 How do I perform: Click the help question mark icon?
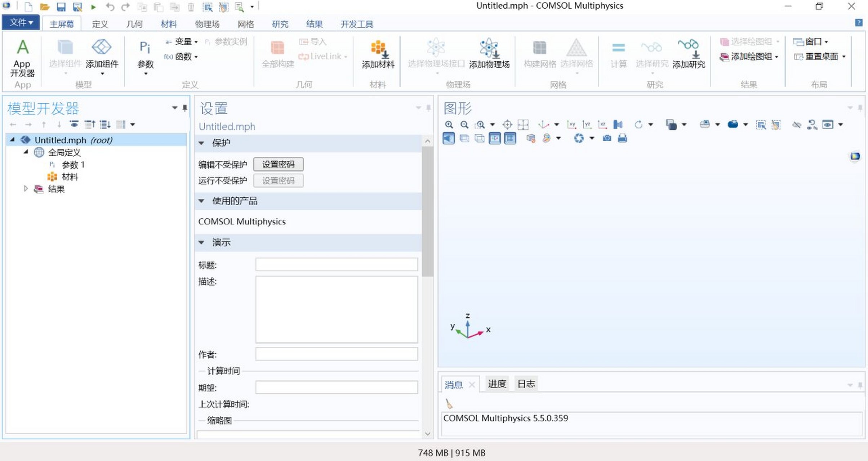[x=859, y=23]
